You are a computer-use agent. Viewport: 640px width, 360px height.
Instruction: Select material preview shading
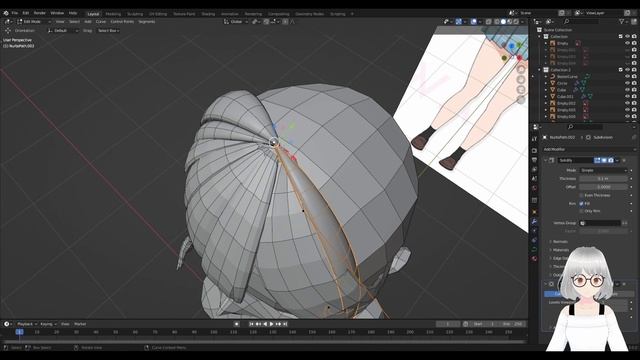pyautogui.click(x=510, y=22)
